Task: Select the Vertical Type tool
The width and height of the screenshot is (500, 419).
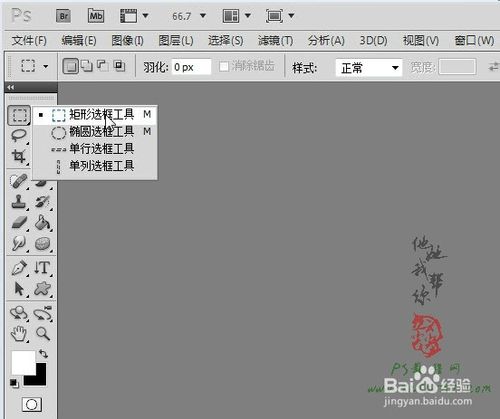Action: click(43, 268)
